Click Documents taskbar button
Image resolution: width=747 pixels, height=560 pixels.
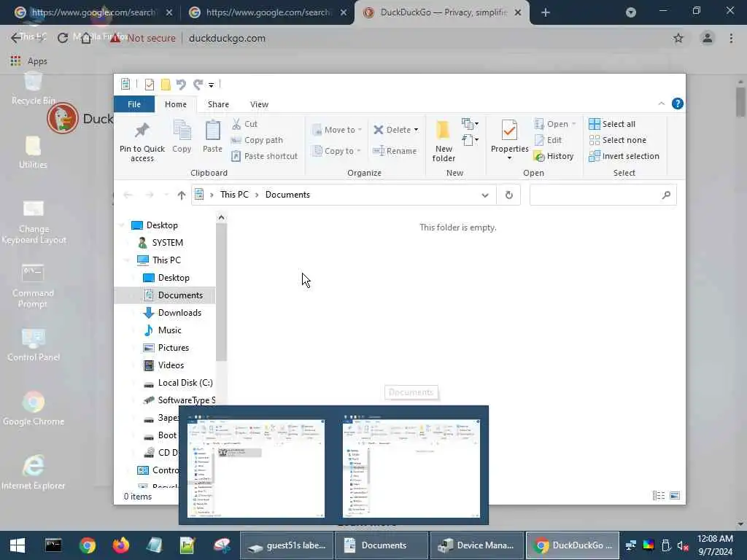point(381,545)
